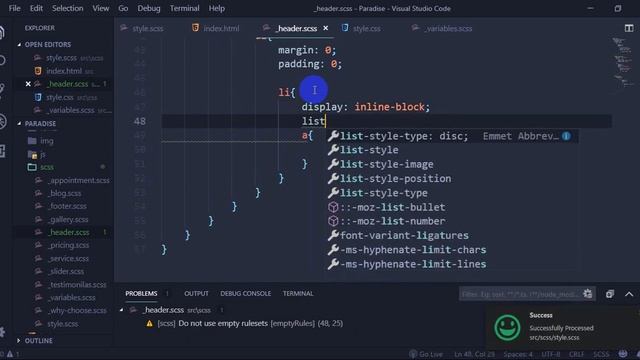Maximize panel using chevron up icon

(x=629, y=294)
